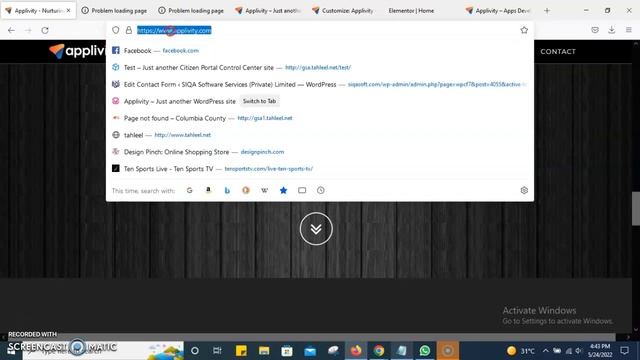Image resolution: width=640 pixels, height=360 pixels.
Task: Switch to the Applivity – Apps Dev tab
Action: [499, 11]
